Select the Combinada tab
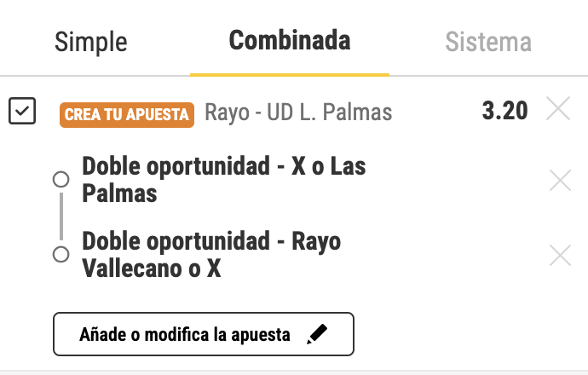 pyautogui.click(x=290, y=40)
